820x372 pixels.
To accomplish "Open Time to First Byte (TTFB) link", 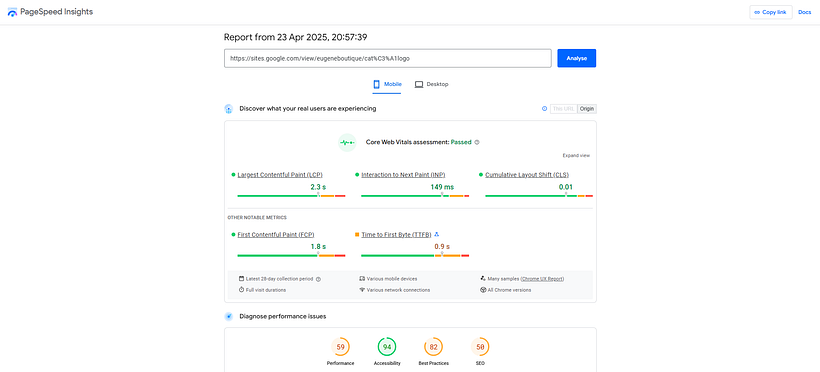I will 396,235.
